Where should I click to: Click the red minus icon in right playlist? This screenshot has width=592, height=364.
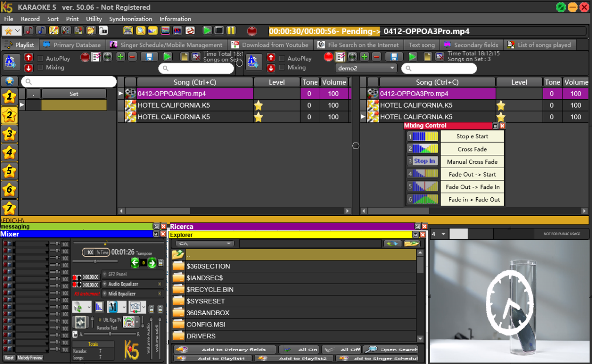coord(376,57)
